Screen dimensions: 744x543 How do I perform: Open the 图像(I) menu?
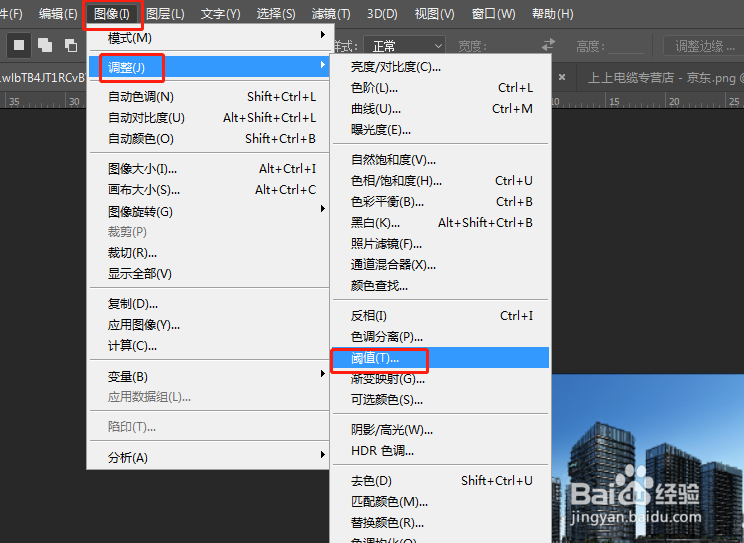pos(112,14)
